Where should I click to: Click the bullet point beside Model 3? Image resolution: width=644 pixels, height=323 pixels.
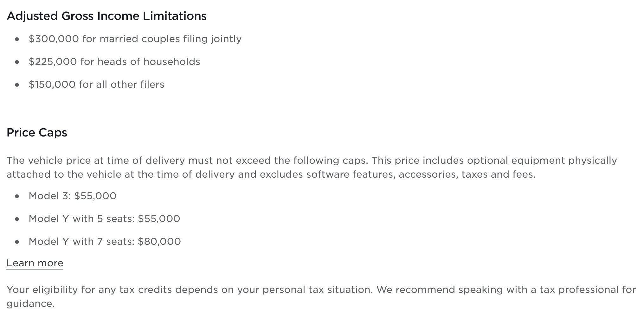[17, 196]
